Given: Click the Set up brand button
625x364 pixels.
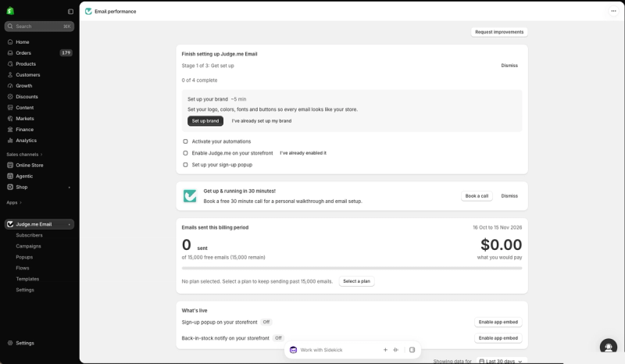Looking at the screenshot, I should pyautogui.click(x=205, y=121).
